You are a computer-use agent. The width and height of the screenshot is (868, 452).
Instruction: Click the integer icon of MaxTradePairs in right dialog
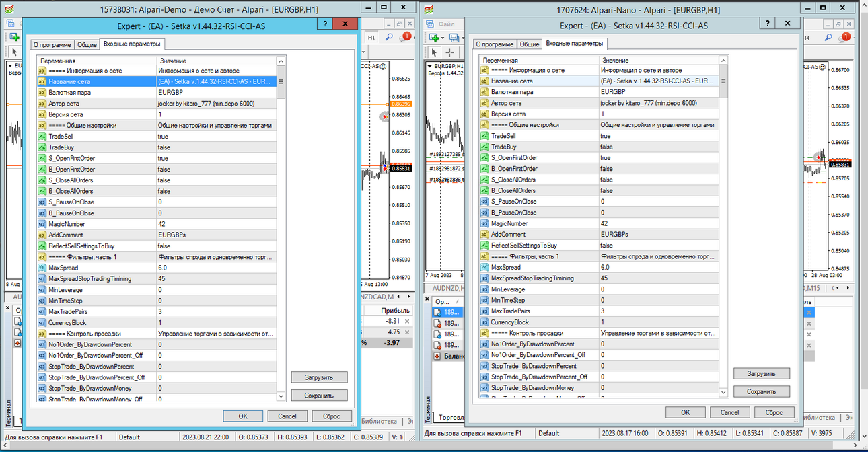[x=484, y=311]
